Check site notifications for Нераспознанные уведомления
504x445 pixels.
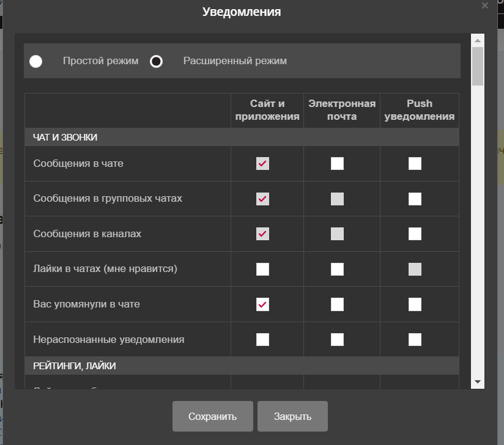click(262, 339)
